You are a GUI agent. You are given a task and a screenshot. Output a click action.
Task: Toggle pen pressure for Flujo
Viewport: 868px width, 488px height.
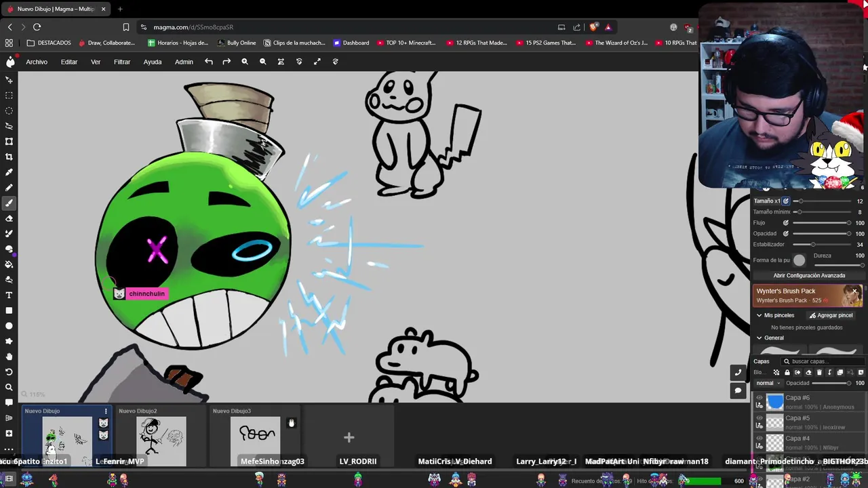786,223
